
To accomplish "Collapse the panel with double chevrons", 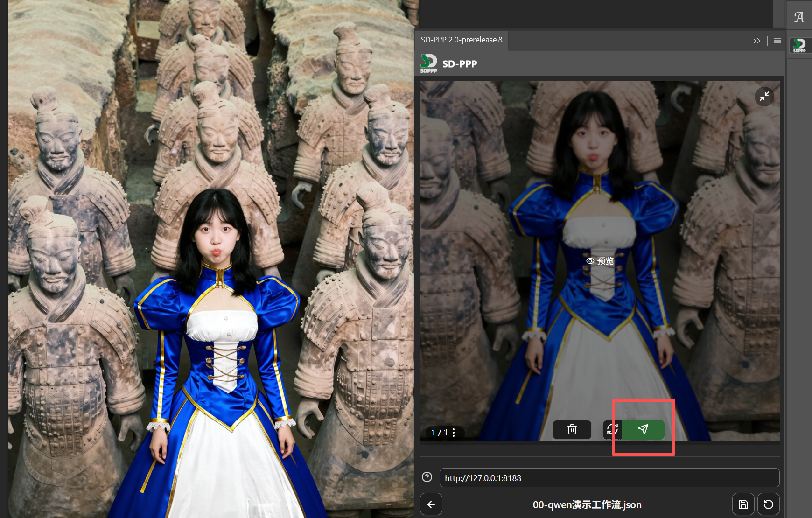I will point(756,41).
